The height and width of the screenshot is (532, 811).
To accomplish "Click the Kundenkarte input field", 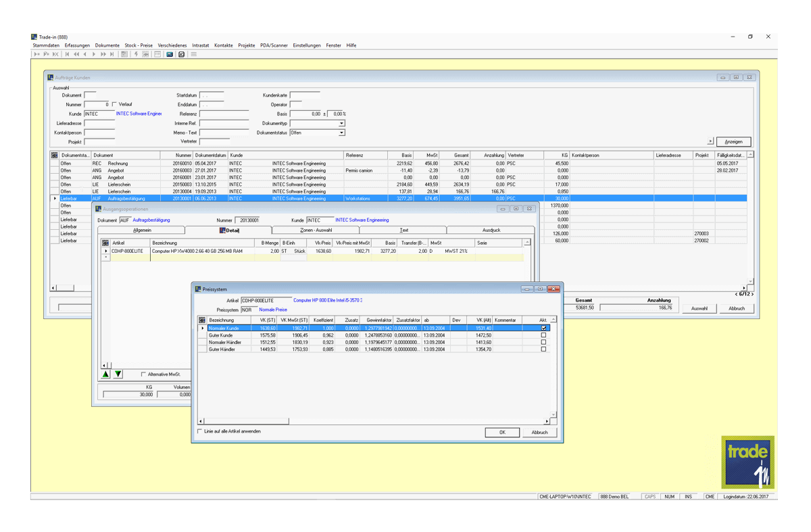I will (305, 95).
